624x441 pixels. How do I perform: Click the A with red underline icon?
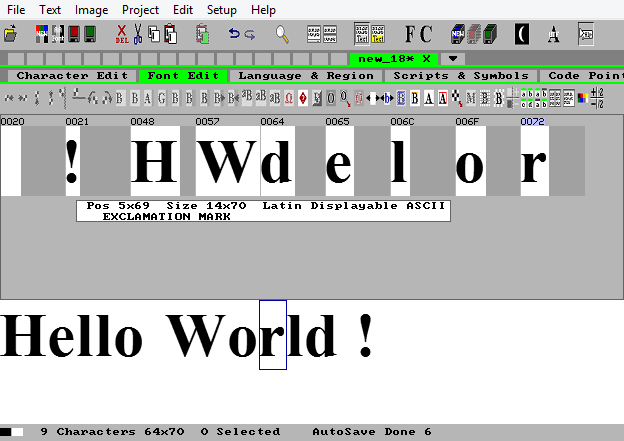[x=429, y=98]
